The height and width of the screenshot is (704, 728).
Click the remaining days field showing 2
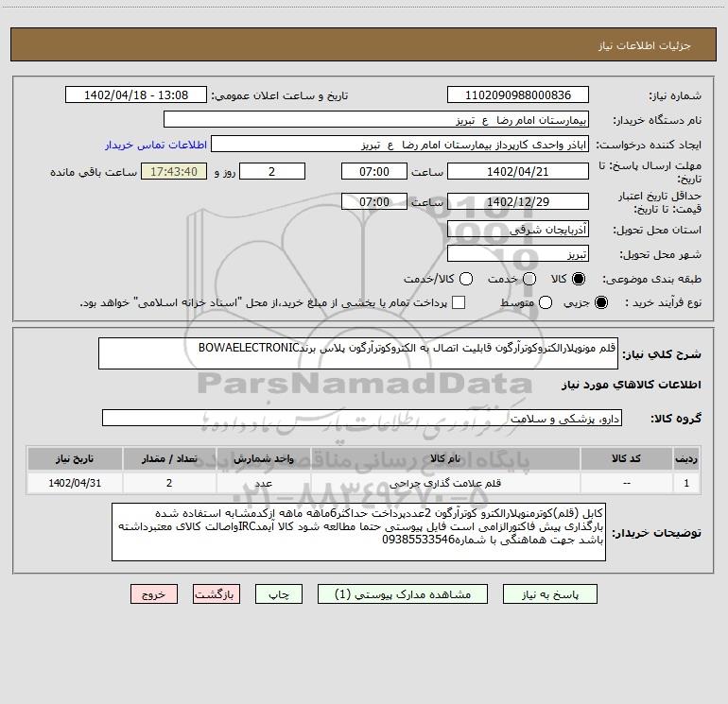(272, 171)
